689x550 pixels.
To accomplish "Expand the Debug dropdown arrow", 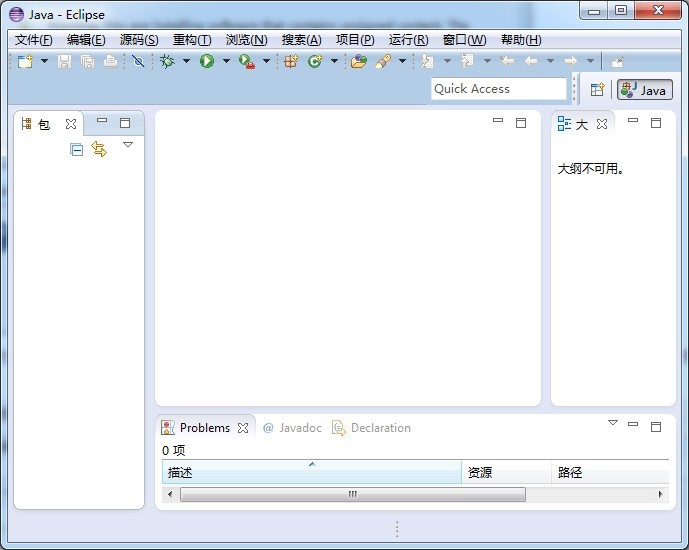I will point(186,61).
